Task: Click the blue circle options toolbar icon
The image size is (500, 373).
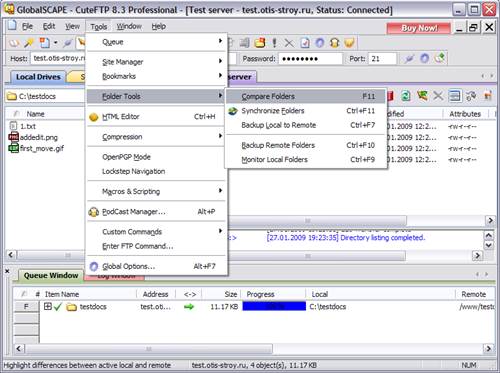Action: click(x=320, y=42)
